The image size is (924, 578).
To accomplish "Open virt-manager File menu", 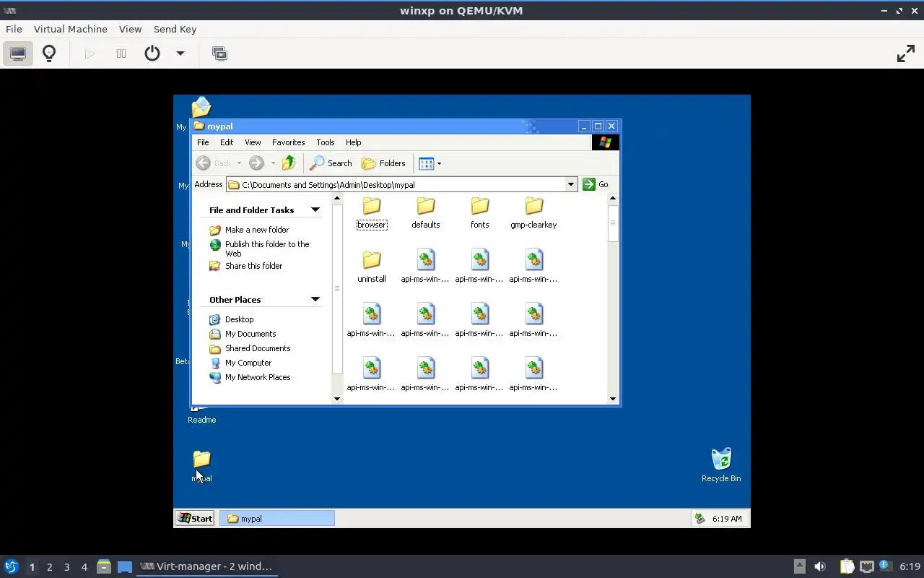I will [x=14, y=29].
